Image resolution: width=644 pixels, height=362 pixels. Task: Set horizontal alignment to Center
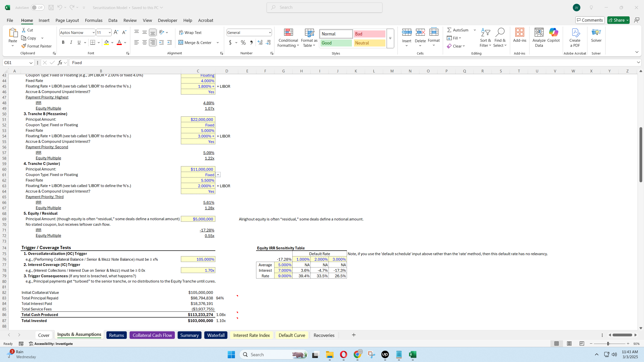coord(144,42)
